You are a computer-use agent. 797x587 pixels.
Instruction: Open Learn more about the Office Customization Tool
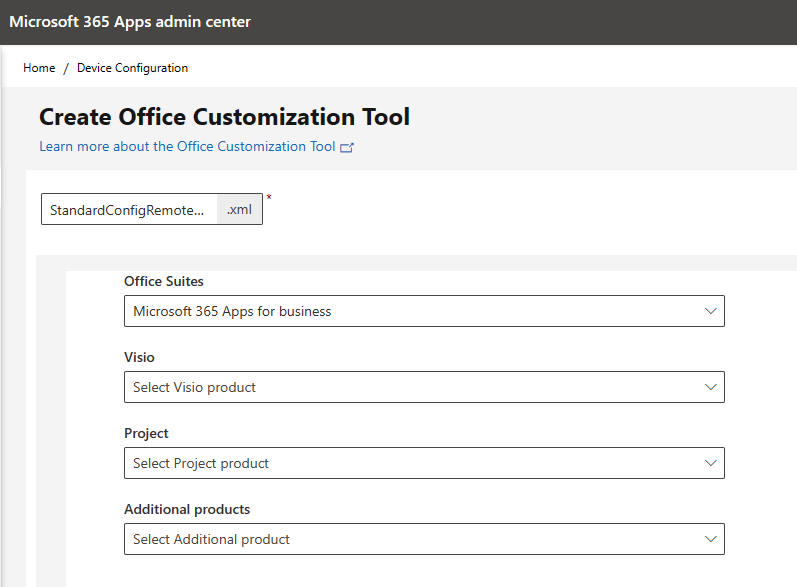[x=187, y=147]
